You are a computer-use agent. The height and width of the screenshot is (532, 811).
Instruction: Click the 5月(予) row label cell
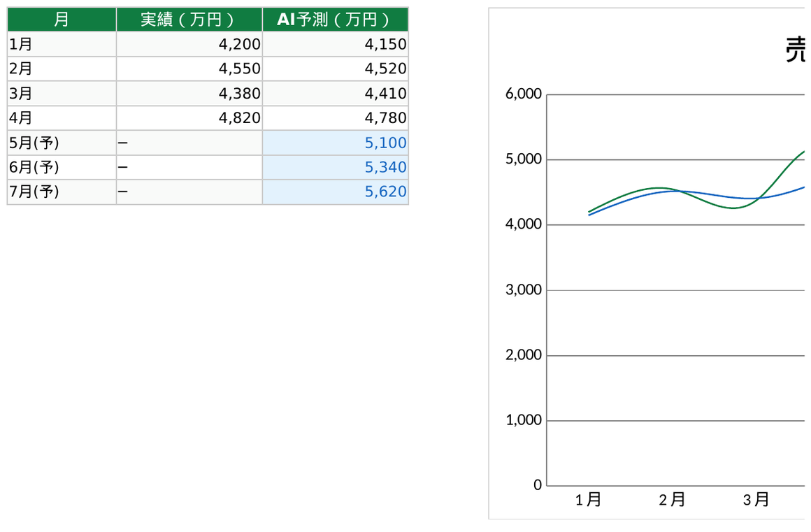click(62, 143)
